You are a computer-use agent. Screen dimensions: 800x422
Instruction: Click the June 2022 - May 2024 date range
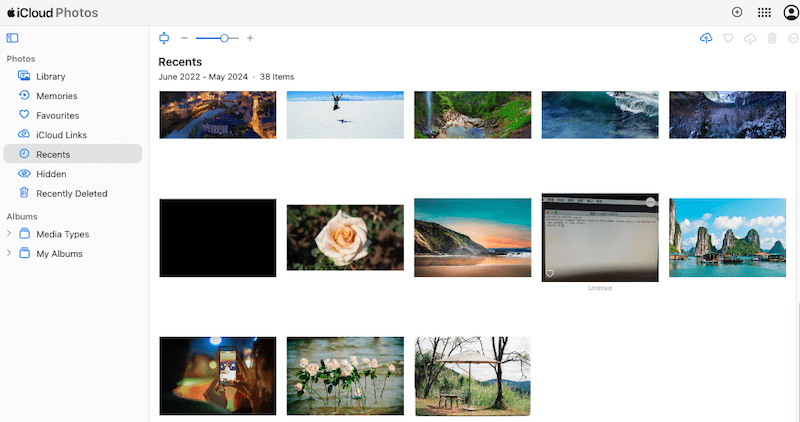203,77
